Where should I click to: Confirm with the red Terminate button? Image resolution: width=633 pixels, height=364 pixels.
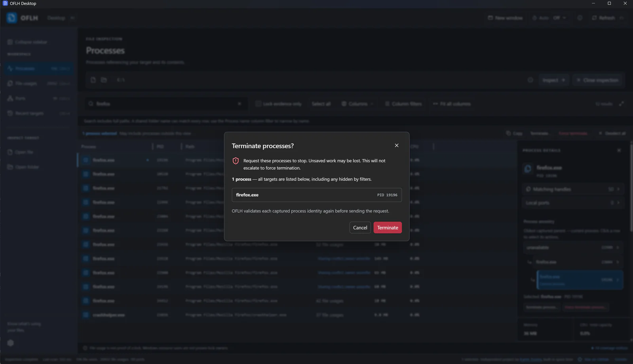point(387,227)
